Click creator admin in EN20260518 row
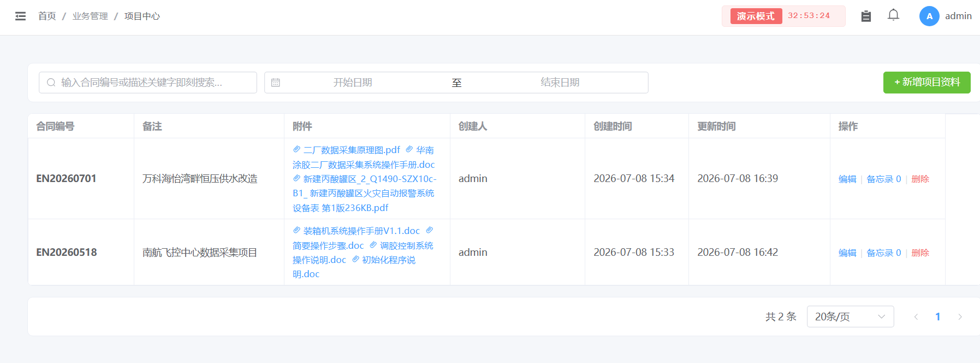The width and height of the screenshot is (980, 363). point(473,253)
